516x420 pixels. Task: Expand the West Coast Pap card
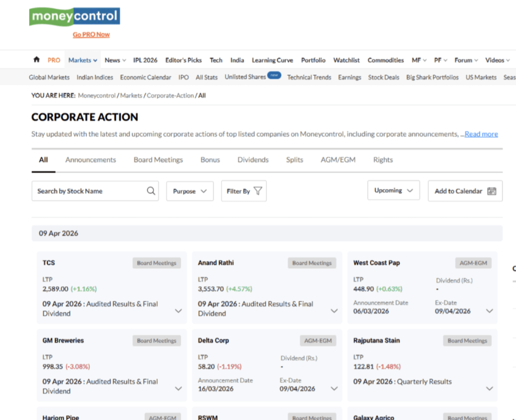click(490, 311)
